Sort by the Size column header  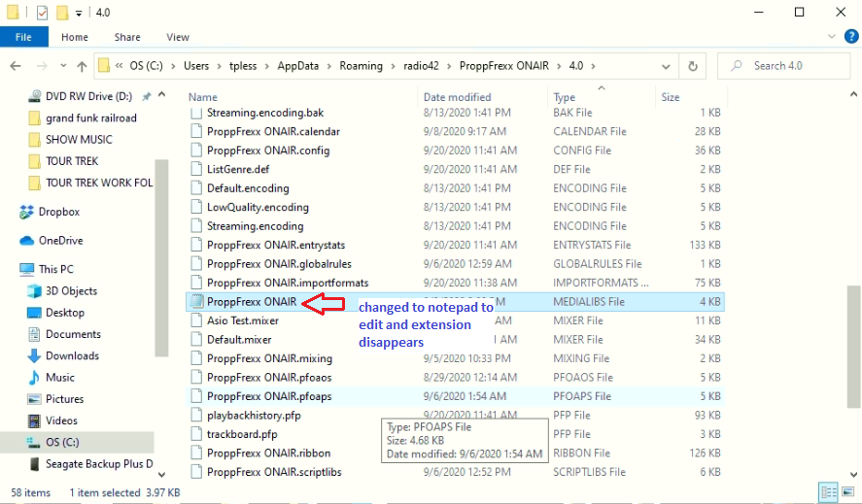[x=671, y=97]
